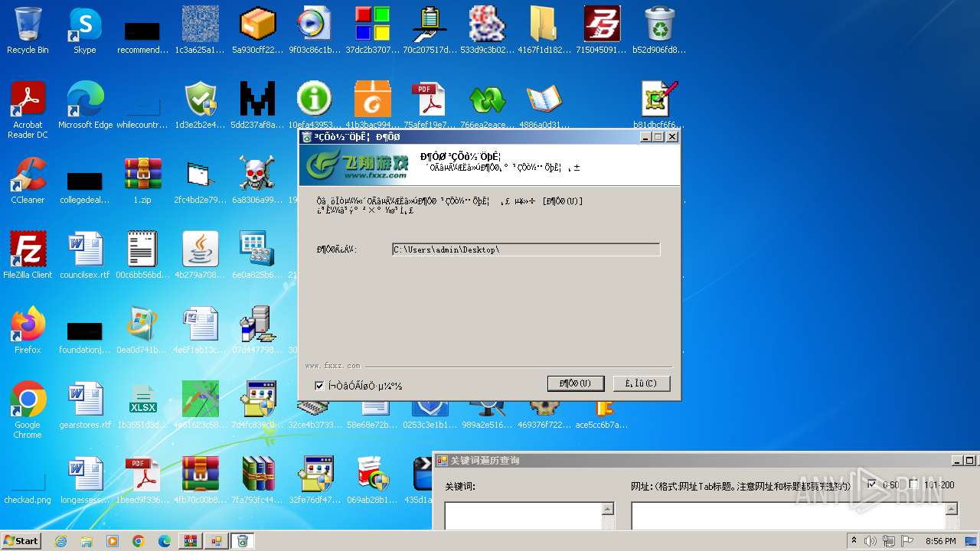Screen dimensions: 980x551
Task: Select the 00c6bb56bd text file icon
Action: [x=142, y=255]
